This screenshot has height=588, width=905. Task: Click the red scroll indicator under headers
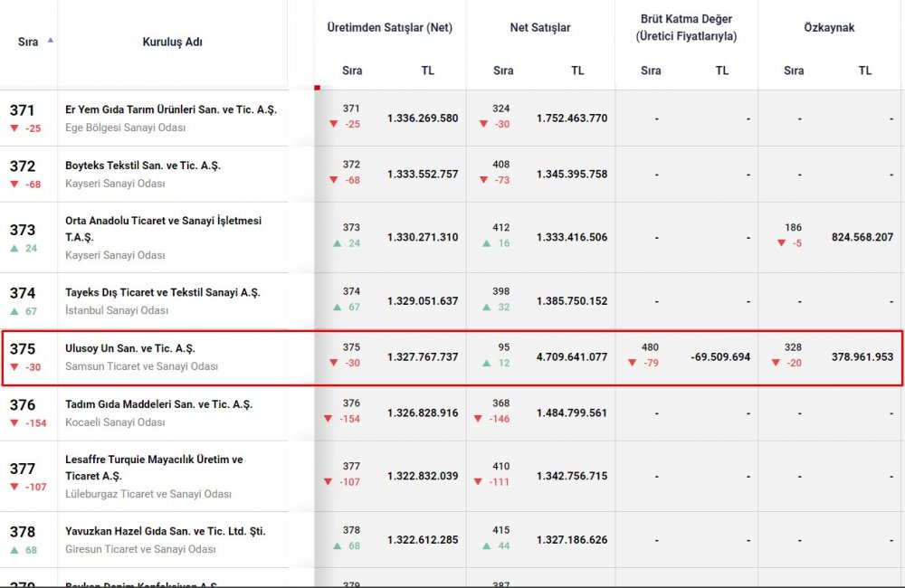tap(317, 88)
